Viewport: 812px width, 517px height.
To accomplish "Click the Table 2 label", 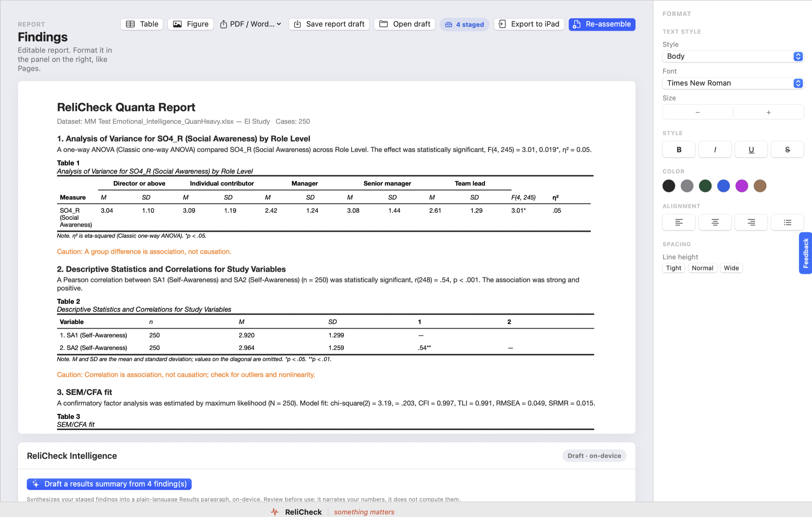I will click(x=68, y=301).
